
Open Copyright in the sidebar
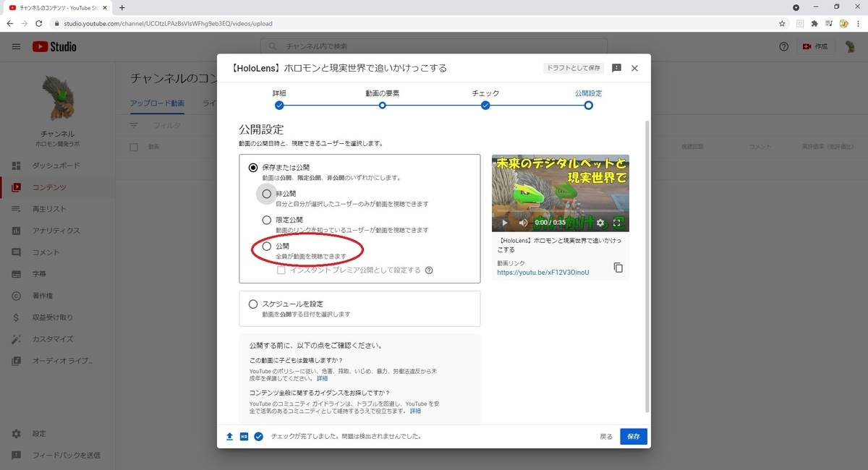click(x=54, y=296)
